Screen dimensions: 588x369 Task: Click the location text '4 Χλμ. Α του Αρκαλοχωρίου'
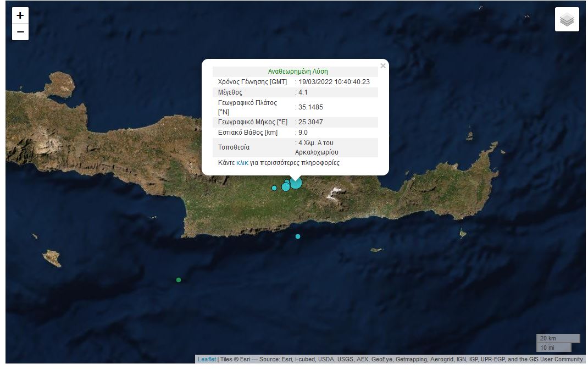[317, 147]
